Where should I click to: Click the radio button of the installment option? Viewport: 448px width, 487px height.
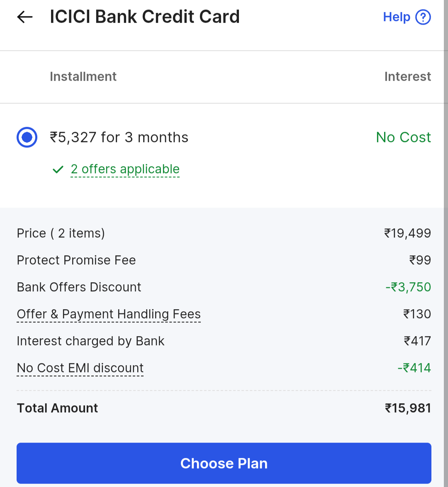[27, 137]
